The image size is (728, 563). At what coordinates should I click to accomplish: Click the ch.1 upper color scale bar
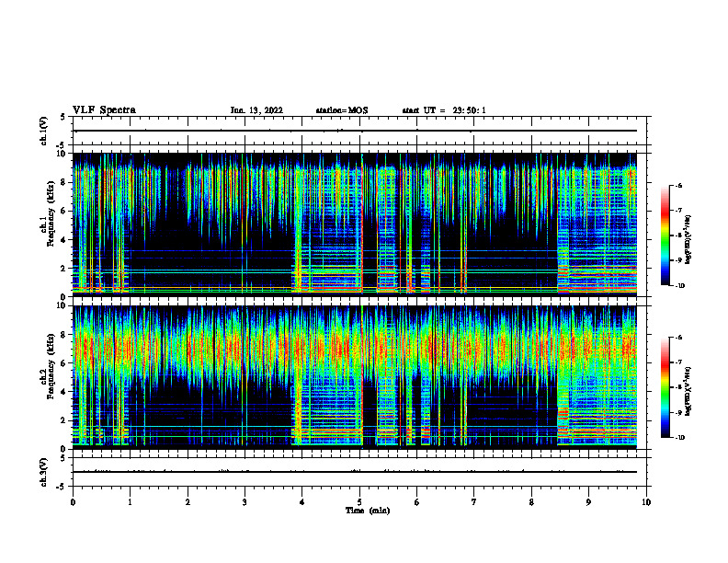(x=665, y=236)
